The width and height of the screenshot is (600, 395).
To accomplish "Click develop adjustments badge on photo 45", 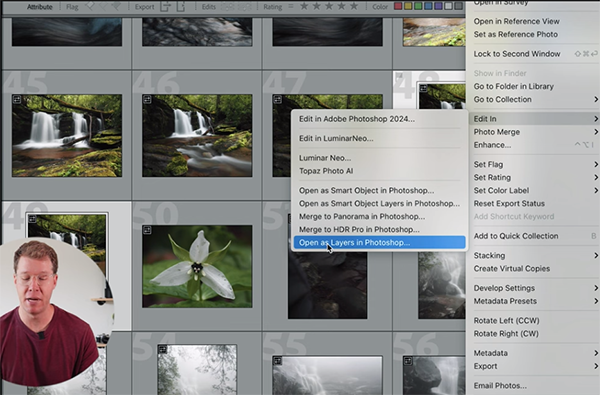I will [x=17, y=100].
